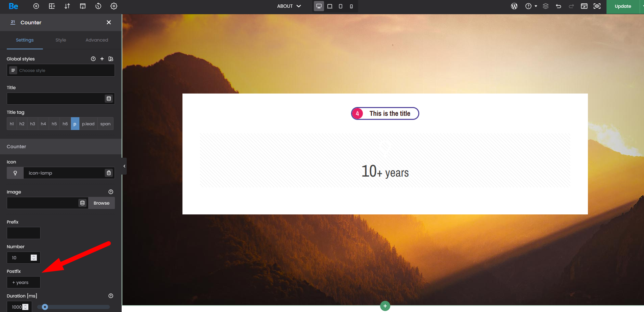Click the add element plus icon in top toolbar
Viewport: 644px width, 312px height.
point(36,6)
